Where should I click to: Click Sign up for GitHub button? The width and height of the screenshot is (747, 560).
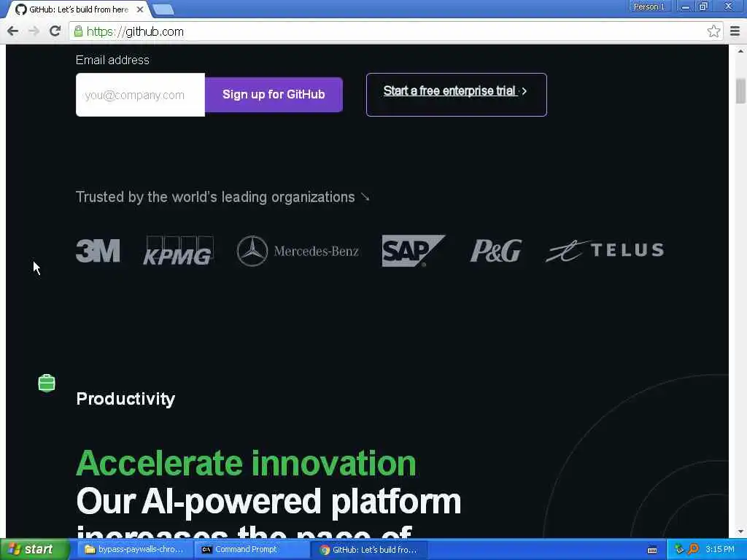pos(274,95)
